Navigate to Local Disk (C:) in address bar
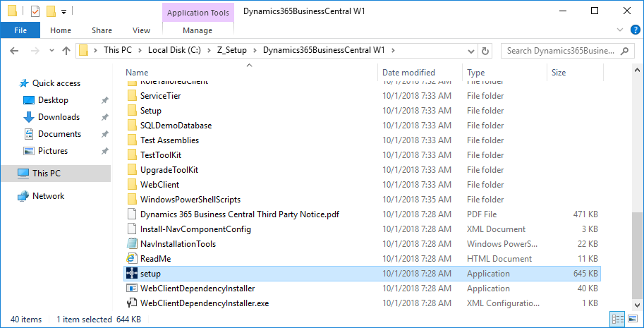The width and height of the screenshot is (644, 328). click(x=174, y=51)
